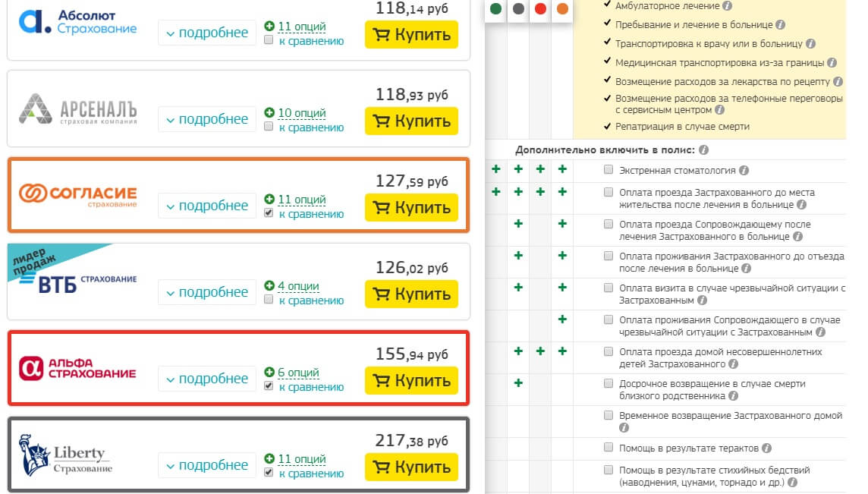Click info icon after стихийных бедствий option
Screen dimensions: 868x494
(793, 483)
